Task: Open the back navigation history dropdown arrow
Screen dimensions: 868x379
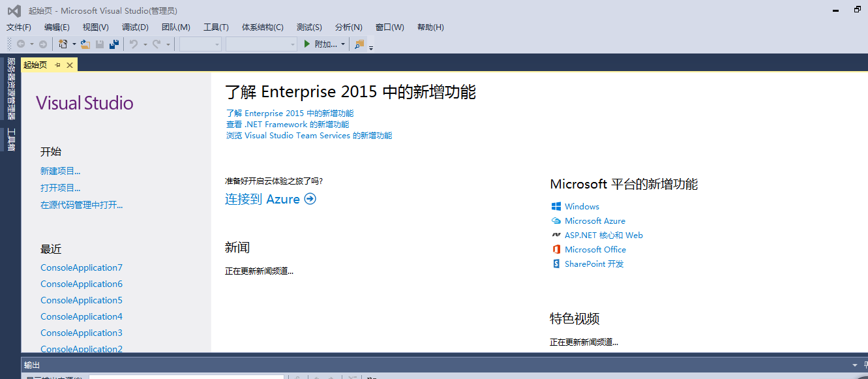Action: click(x=31, y=44)
